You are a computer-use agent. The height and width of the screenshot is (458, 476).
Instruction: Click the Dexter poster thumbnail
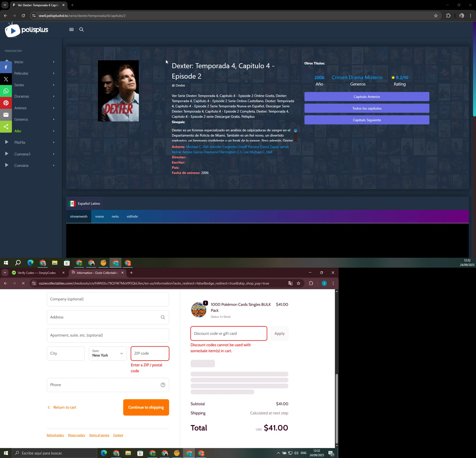118,91
